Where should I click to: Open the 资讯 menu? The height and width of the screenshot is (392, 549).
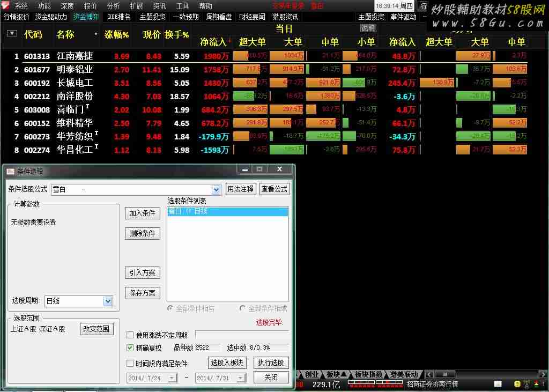[x=160, y=6]
